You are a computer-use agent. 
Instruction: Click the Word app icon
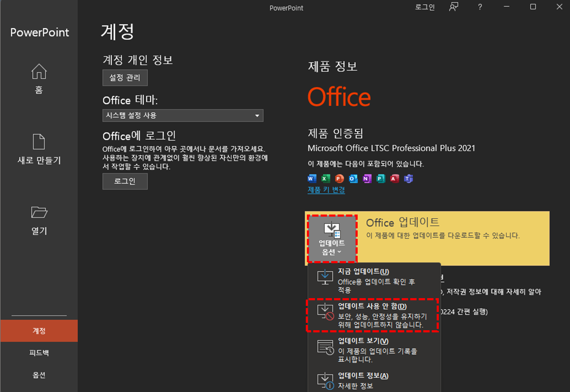click(312, 179)
